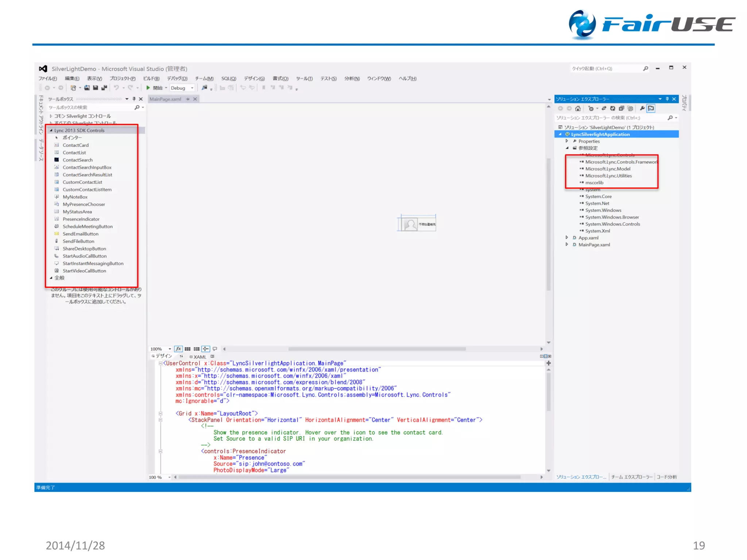The image size is (747, 560).
Task: Click the refresh icon in Solution Explorer
Action: coord(612,108)
